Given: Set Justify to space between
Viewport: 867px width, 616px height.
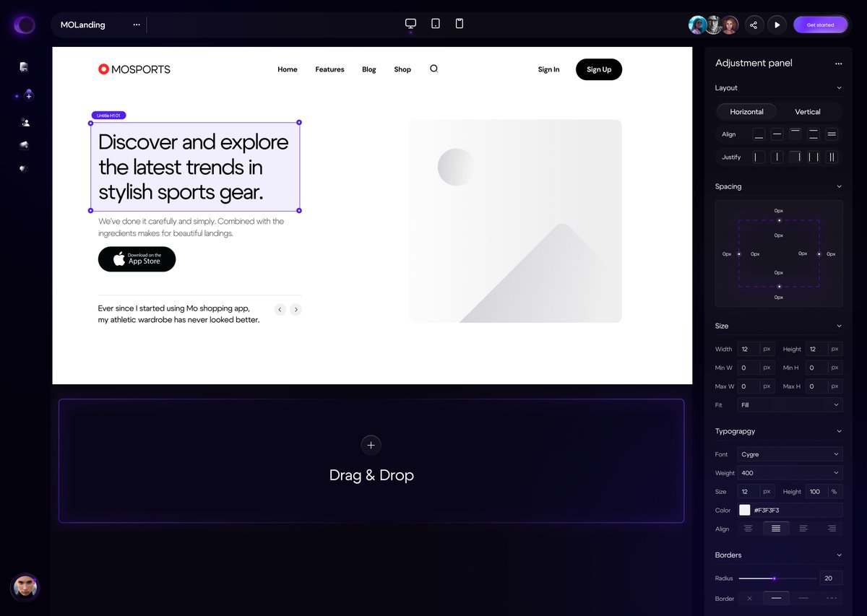Looking at the screenshot, I should (x=814, y=157).
